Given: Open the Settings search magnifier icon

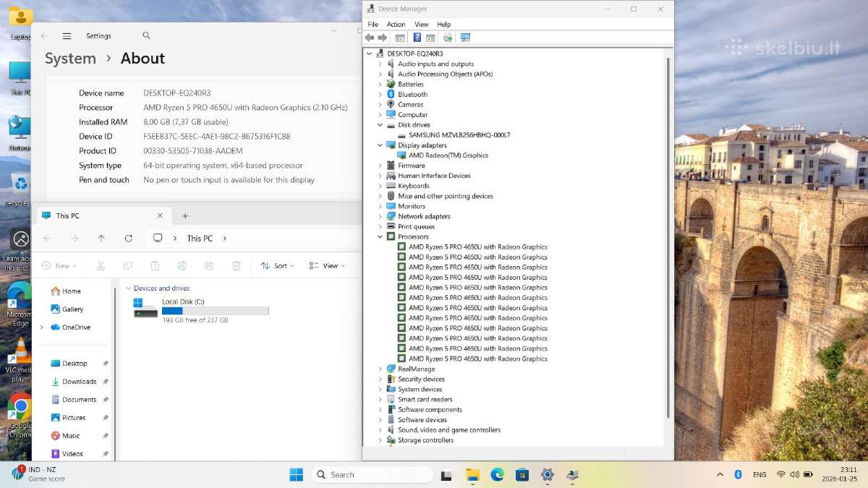Looking at the screenshot, I should pos(146,35).
